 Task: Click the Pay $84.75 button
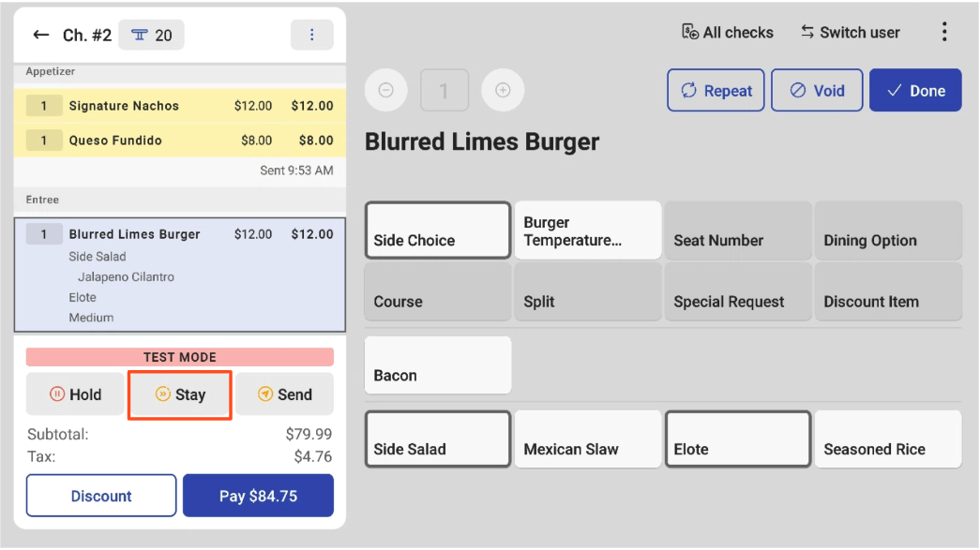coord(258,495)
